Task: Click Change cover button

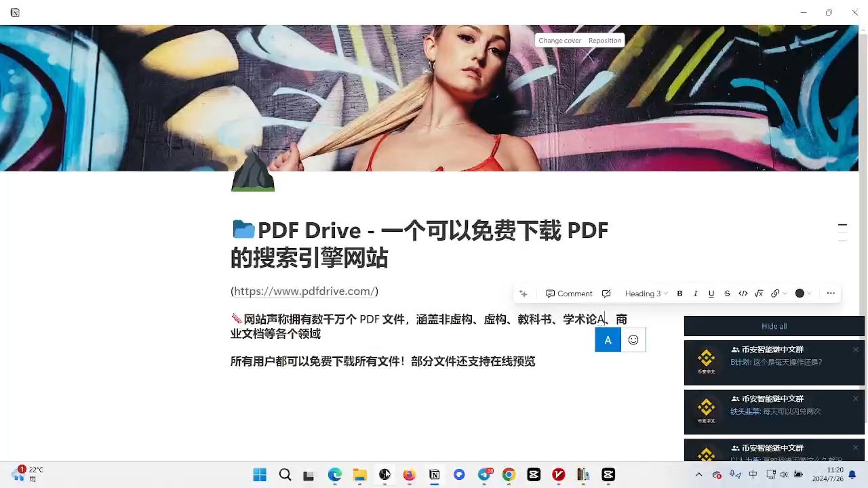Action: (x=559, y=41)
